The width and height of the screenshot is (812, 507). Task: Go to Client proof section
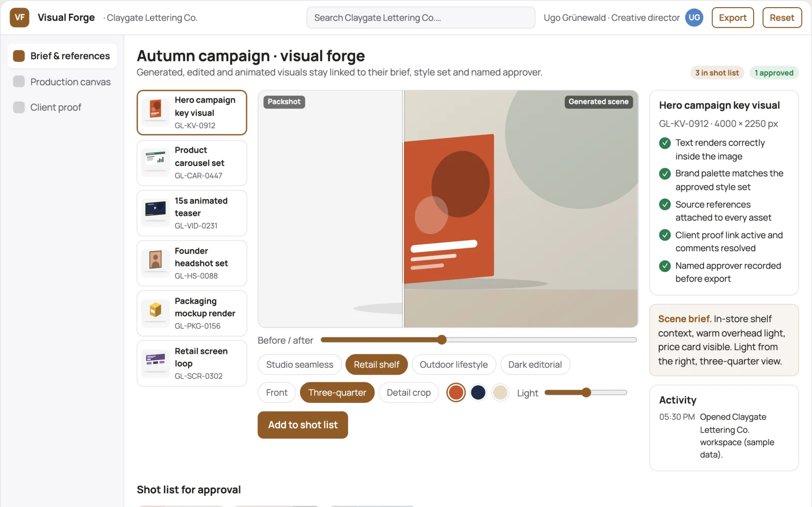coord(62,107)
